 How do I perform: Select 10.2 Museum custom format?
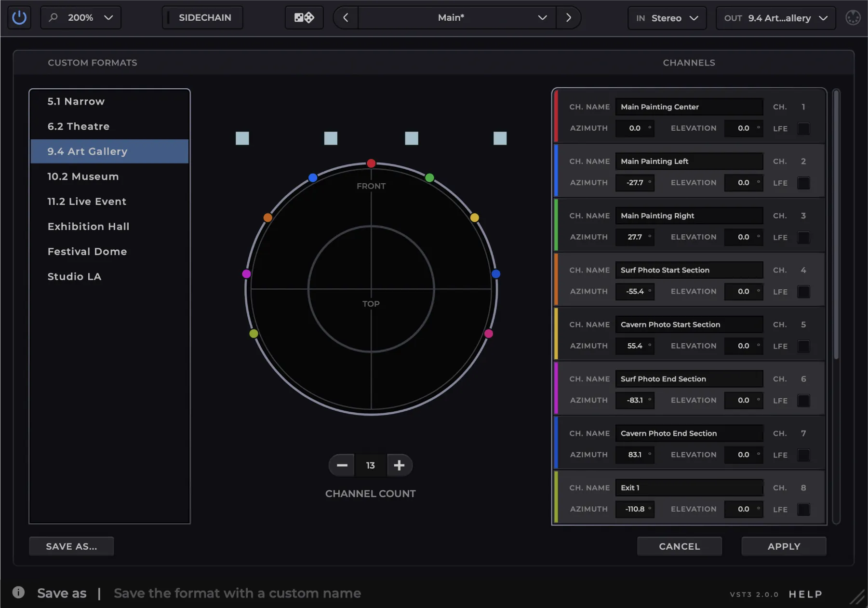(109, 176)
